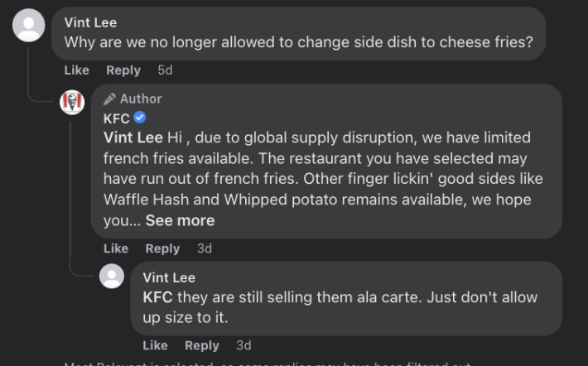This screenshot has height=366, width=588.
Task: Open Vint Lee's name on top comment
Action: point(90,22)
